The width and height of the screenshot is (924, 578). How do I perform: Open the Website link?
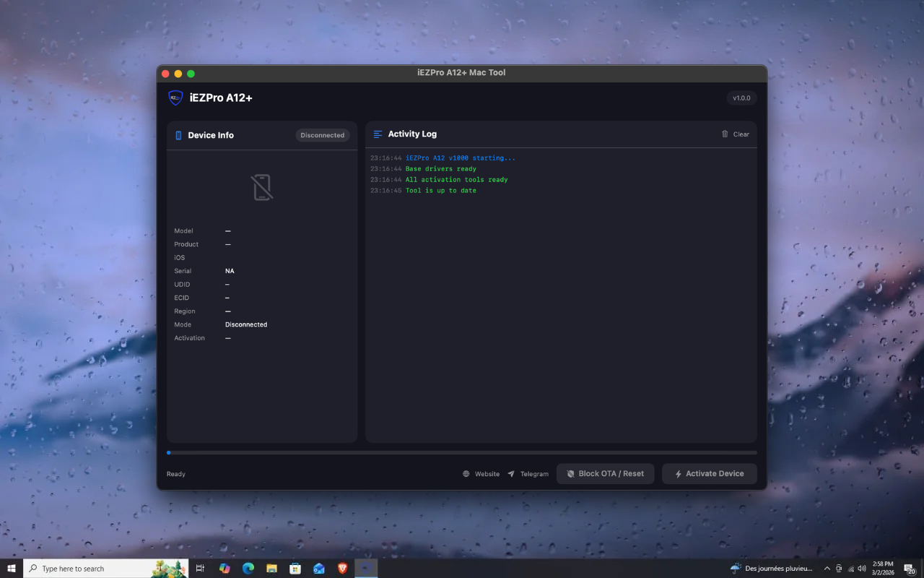point(481,474)
